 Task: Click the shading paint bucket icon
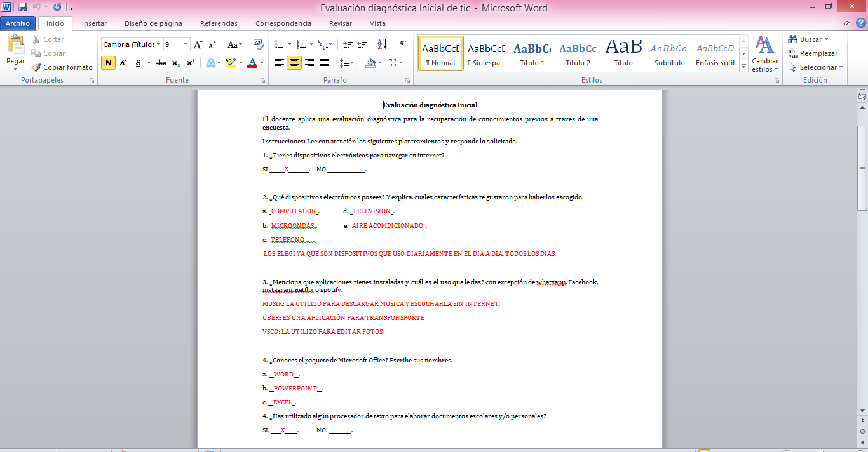pos(370,63)
